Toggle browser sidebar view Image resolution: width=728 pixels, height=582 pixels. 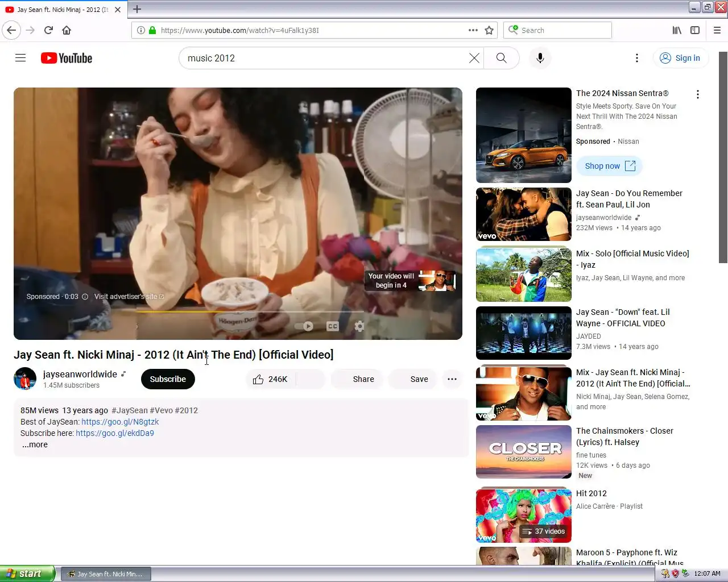click(695, 30)
